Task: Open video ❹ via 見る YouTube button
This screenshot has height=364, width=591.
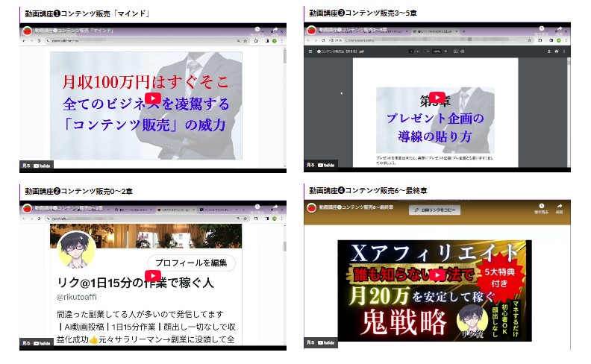Action: point(321,343)
